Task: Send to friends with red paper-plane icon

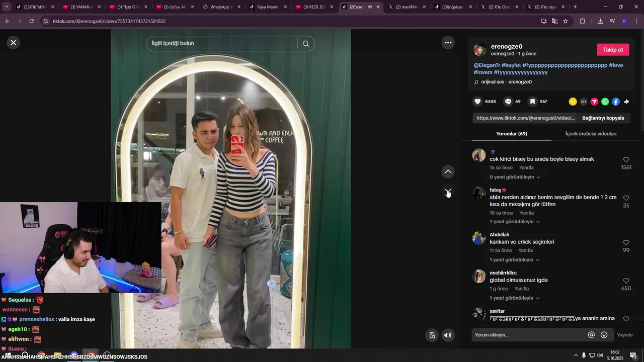Action: click(x=594, y=102)
